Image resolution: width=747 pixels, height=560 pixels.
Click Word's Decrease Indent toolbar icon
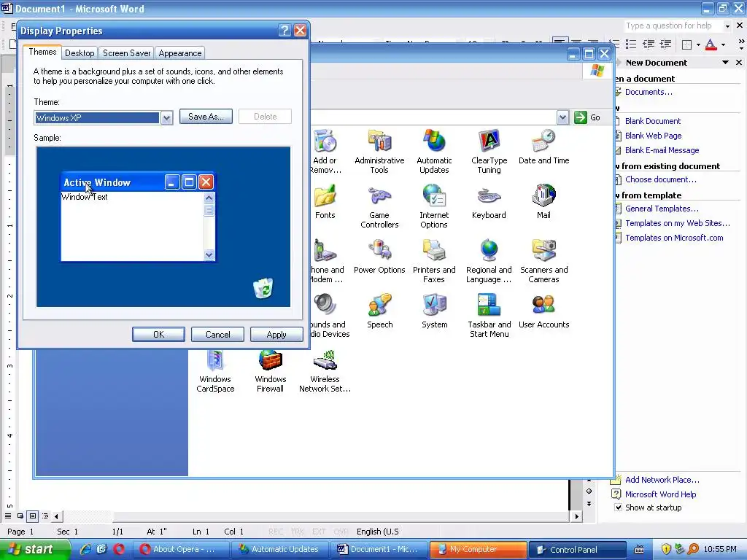tap(649, 44)
